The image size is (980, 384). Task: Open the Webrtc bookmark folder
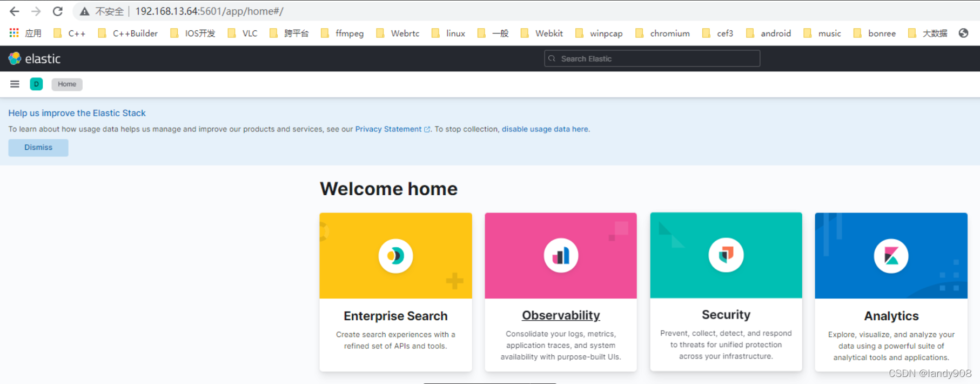[x=398, y=33]
